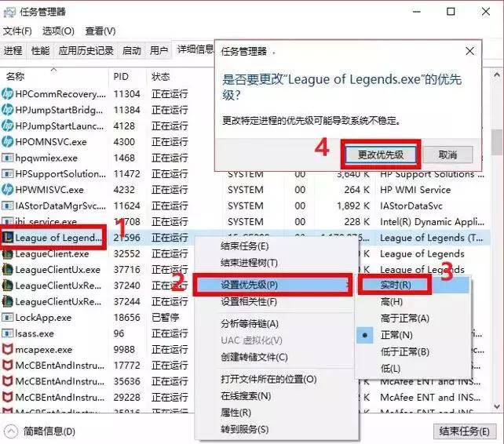Click icon of LeagueClientUxRe PID 37244
Image resolution: width=504 pixels, height=444 pixels.
point(7,301)
